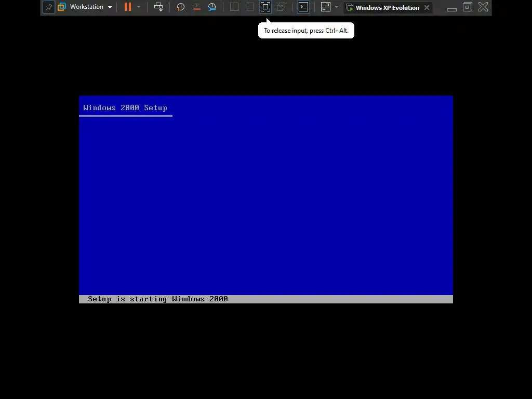Open the Workstation menu
The height and width of the screenshot is (399, 532).
pyautogui.click(x=90, y=7)
